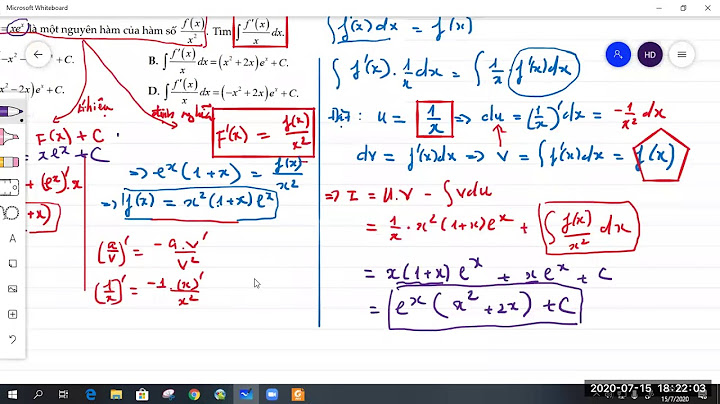Click the taskbar date 15/7/2020
The height and width of the screenshot is (404, 720).
[675, 399]
